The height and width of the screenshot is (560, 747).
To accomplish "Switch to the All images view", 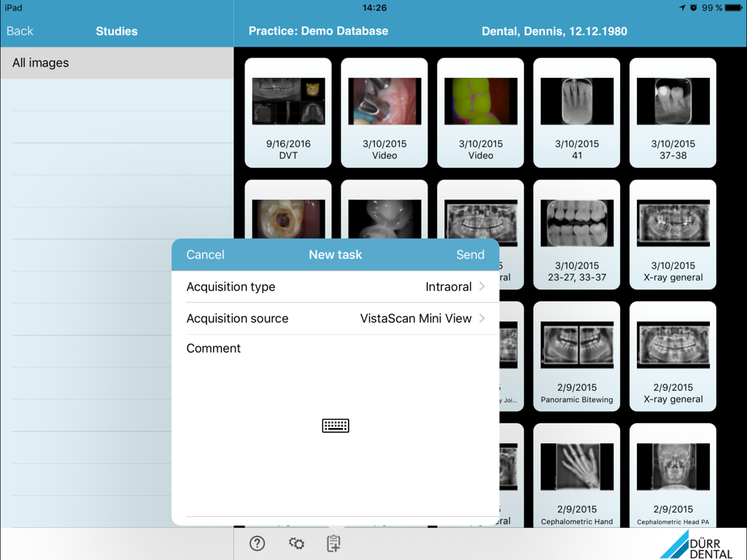I will tap(40, 63).
